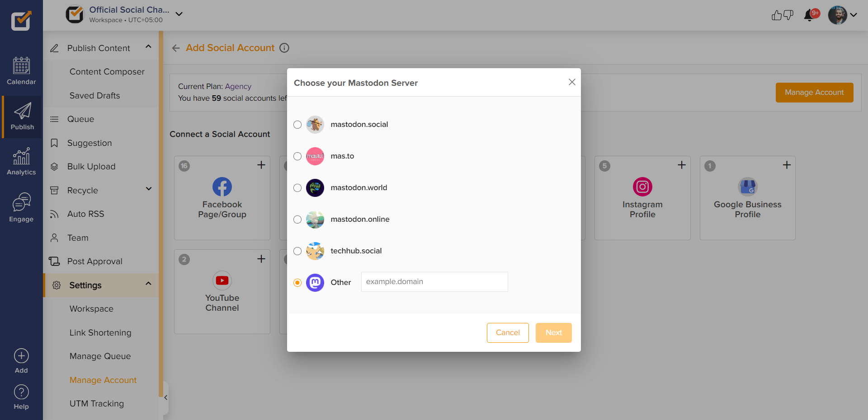The height and width of the screenshot is (420, 868).
Task: Collapse the Publish Content section chevron
Action: (x=148, y=47)
